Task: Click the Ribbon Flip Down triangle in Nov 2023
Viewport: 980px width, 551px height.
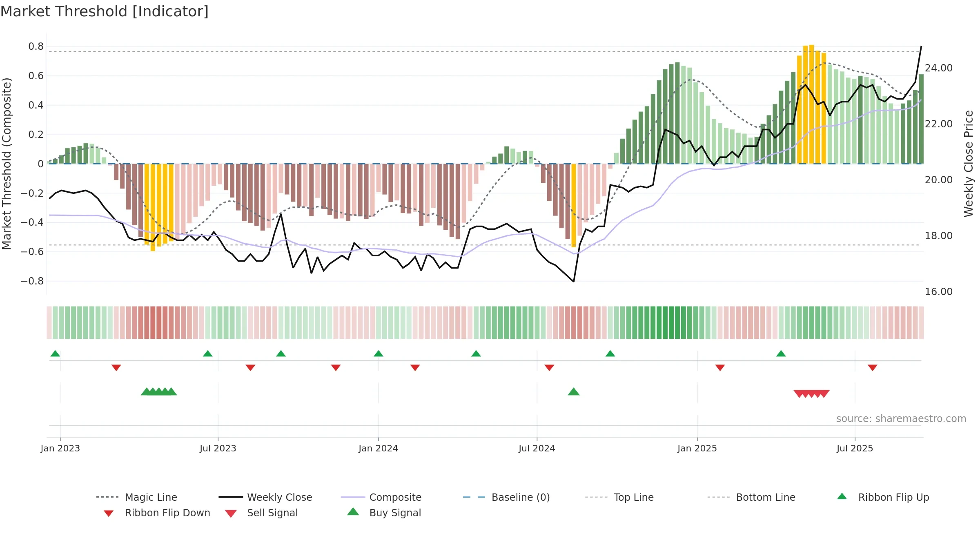Action: pyautogui.click(x=336, y=368)
